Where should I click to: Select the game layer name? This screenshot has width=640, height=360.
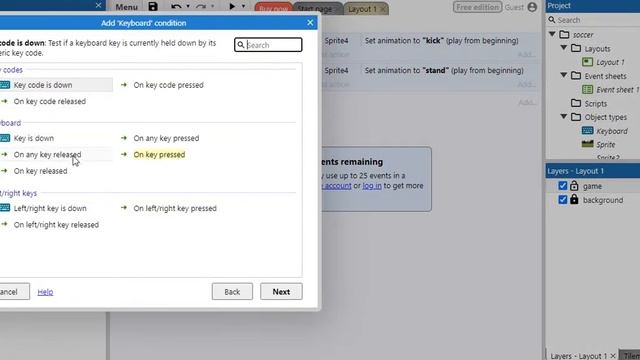point(592,186)
